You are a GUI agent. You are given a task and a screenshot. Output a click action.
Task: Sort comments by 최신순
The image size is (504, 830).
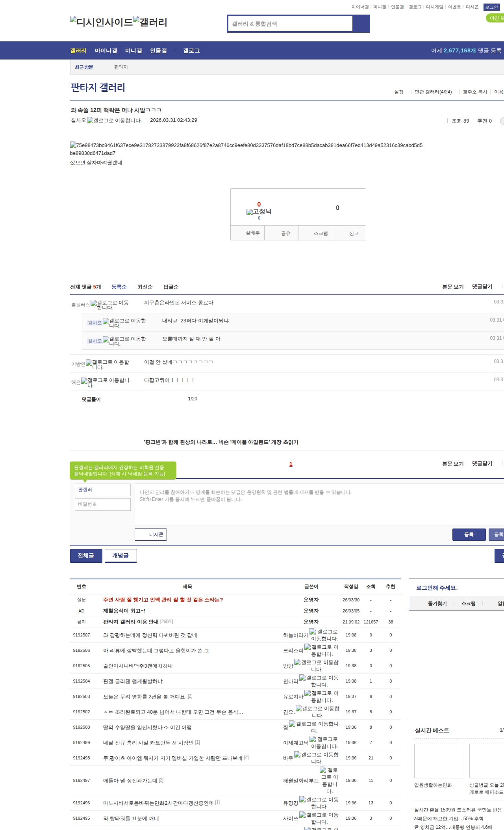coord(145,287)
